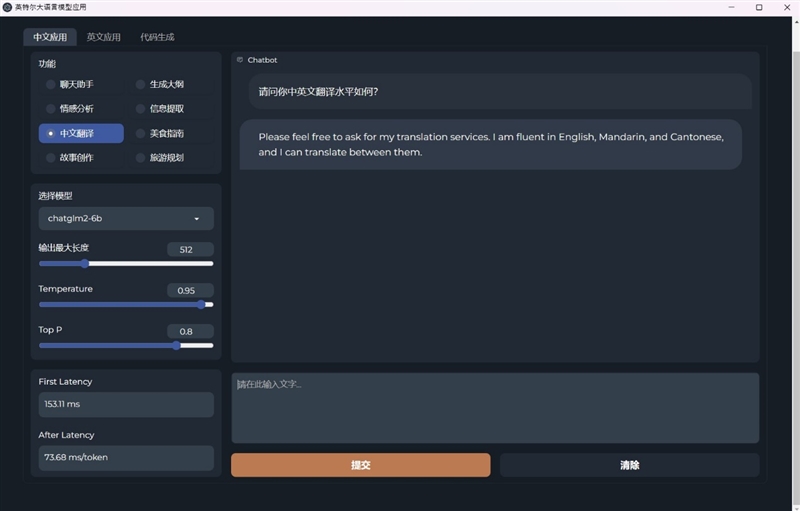Image resolution: width=800 pixels, height=511 pixels.
Task: Click the app icon in title bar
Action: click(x=7, y=7)
